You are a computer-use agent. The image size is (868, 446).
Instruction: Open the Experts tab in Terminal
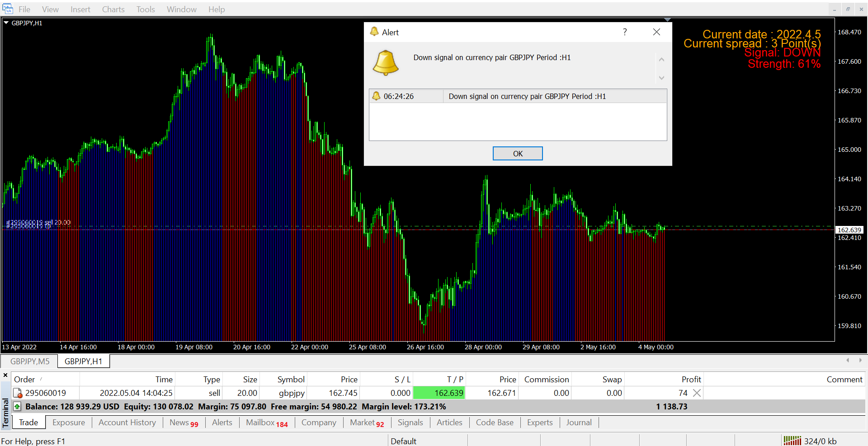coord(540,423)
